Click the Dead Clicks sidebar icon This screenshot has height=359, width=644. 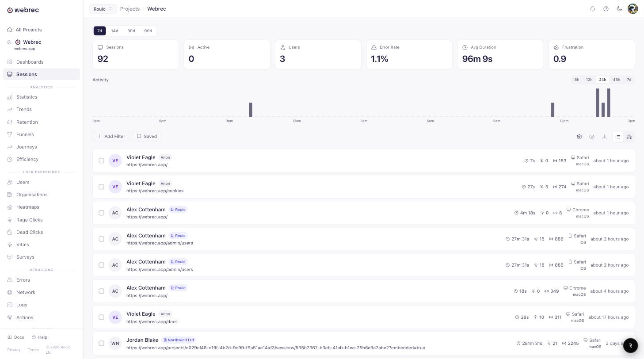(x=10, y=232)
